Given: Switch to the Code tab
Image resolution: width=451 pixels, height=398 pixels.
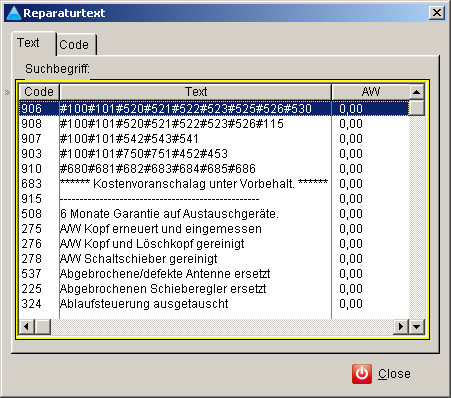Looking at the screenshot, I should 76,44.
